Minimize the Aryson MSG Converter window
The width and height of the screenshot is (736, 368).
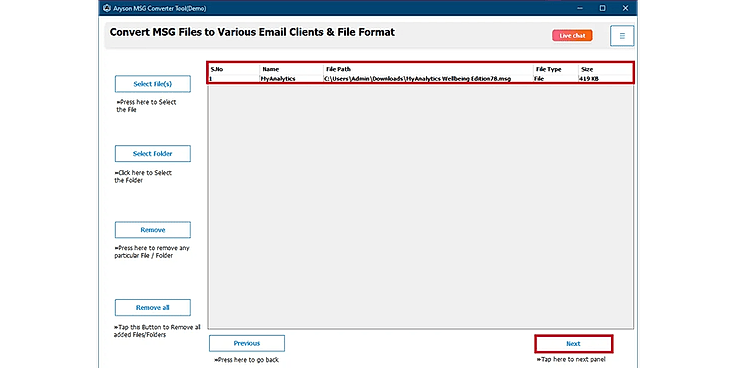(580, 8)
